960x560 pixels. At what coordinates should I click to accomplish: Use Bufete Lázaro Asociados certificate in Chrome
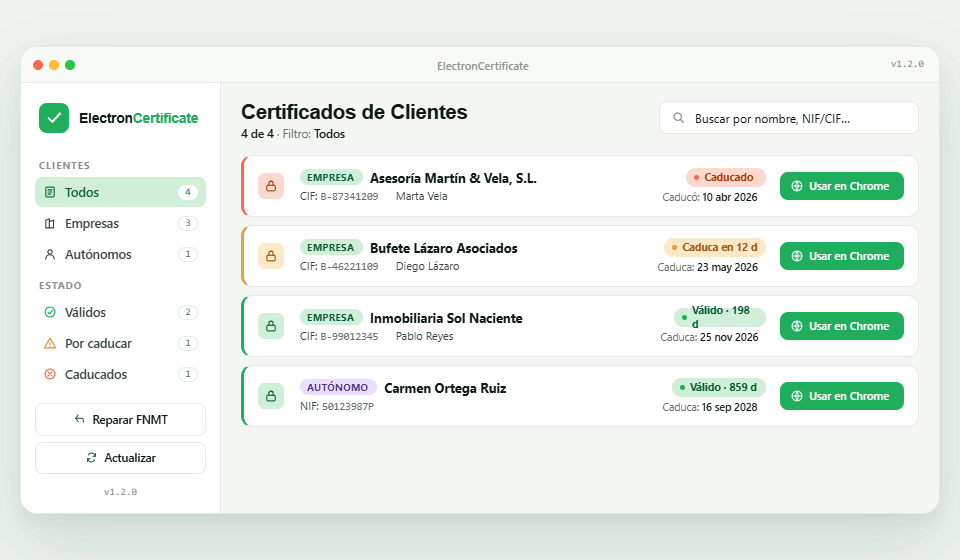coord(842,256)
